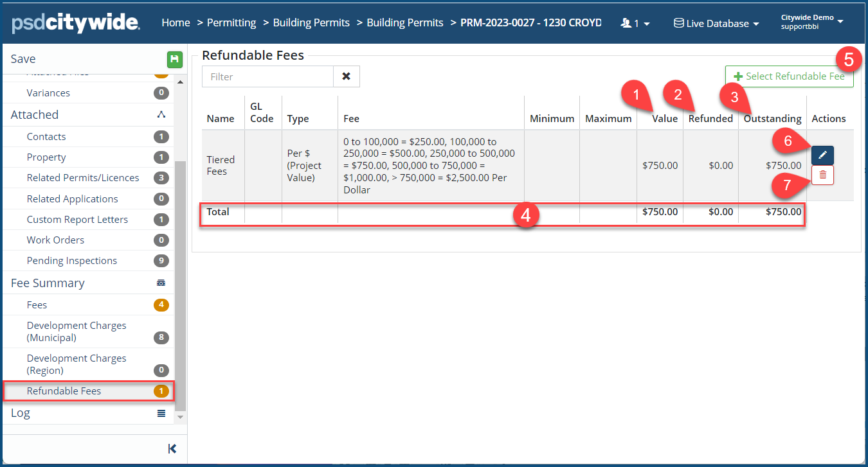
Task: Sort by the Fee column header
Action: [351, 119]
